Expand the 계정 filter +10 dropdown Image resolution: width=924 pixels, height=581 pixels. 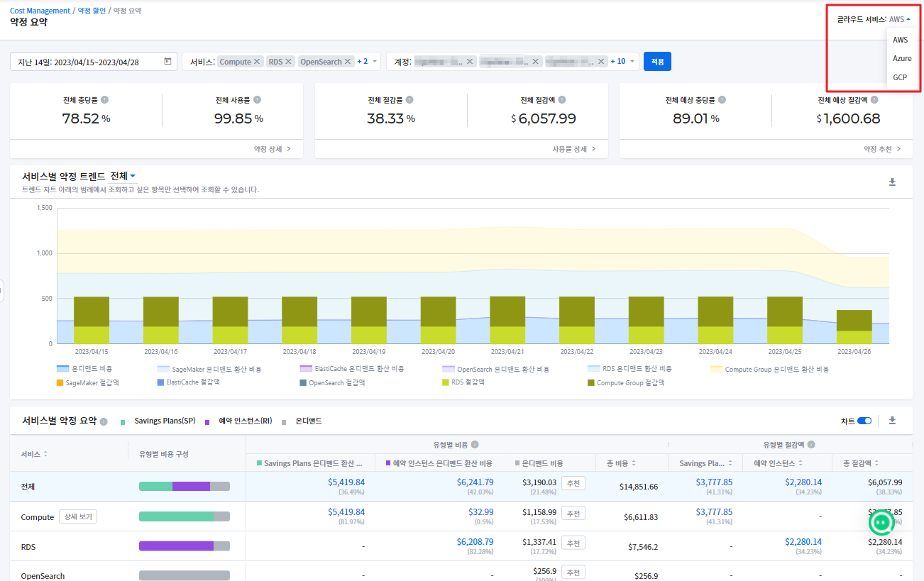coord(623,62)
